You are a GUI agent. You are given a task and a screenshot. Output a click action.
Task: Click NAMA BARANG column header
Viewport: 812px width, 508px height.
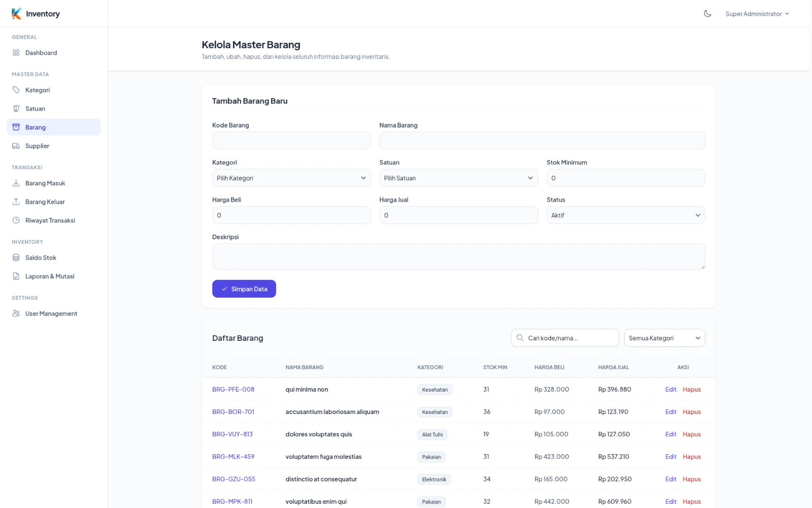(304, 367)
